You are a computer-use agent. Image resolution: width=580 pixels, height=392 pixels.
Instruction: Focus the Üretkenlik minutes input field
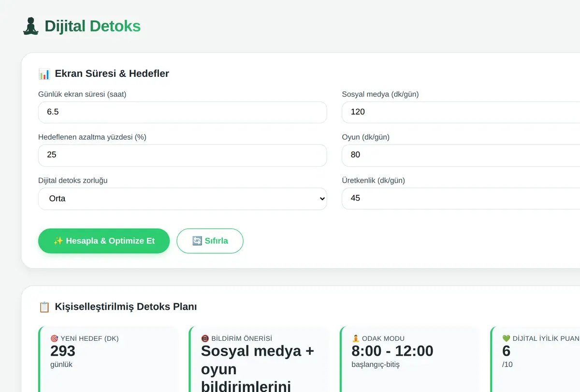pyautogui.click(x=461, y=198)
